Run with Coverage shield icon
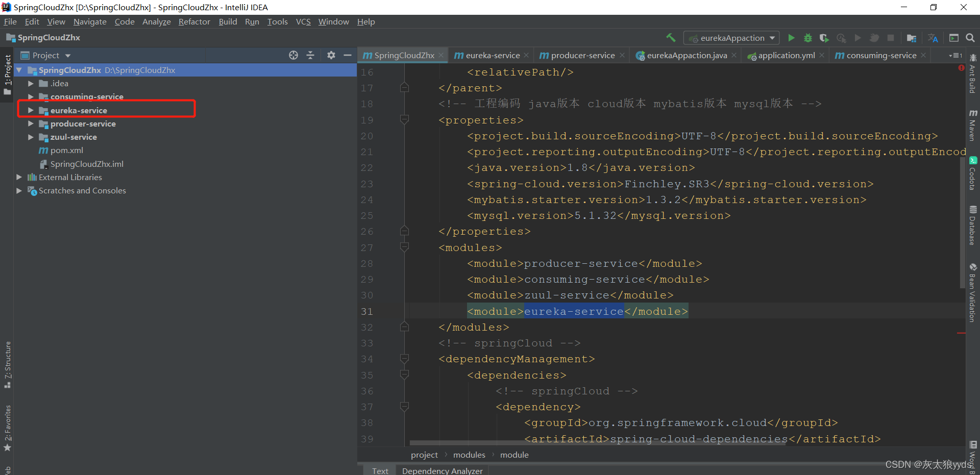The width and height of the screenshot is (980, 475). coord(824,38)
